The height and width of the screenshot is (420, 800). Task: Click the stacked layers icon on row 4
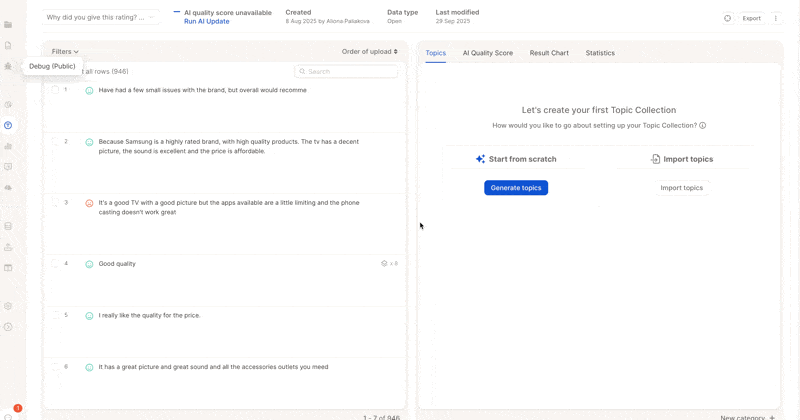384,264
